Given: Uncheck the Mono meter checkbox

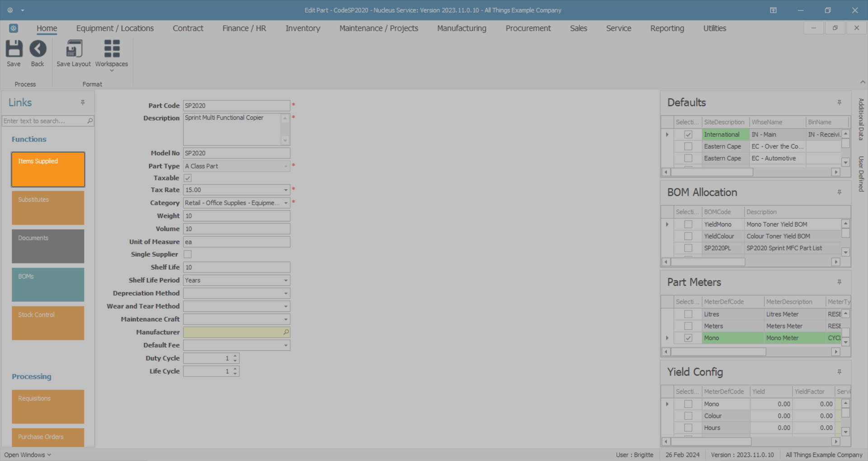Looking at the screenshot, I should 688,338.
